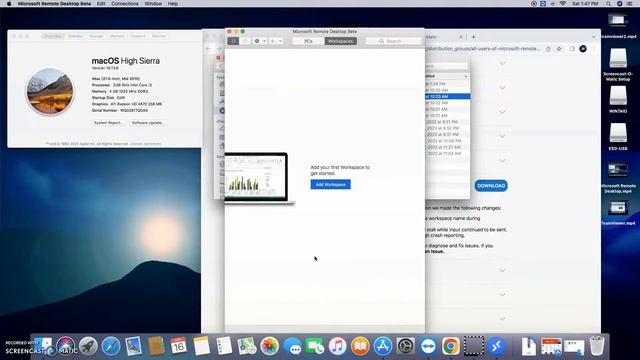
Task: Open the Connections menu
Action: (125, 4)
